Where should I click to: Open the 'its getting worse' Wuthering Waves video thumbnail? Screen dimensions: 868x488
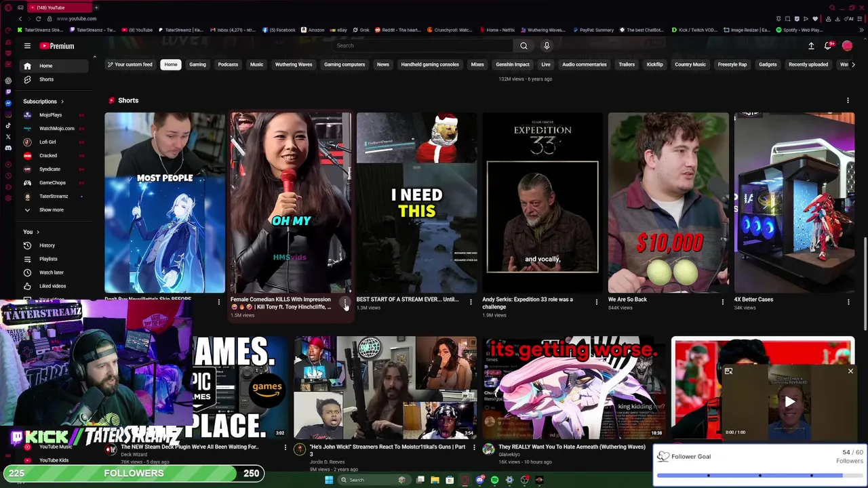click(x=574, y=388)
